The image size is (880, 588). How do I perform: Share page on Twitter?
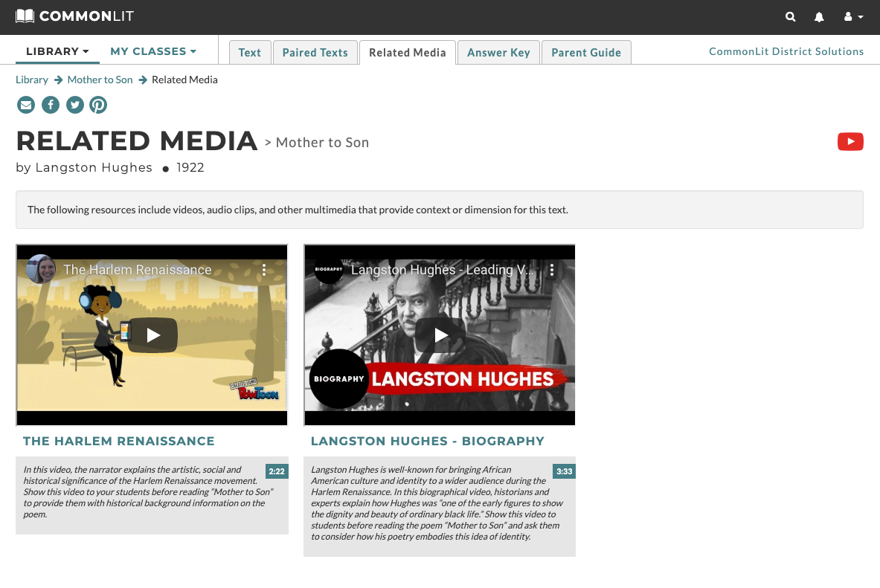point(74,105)
